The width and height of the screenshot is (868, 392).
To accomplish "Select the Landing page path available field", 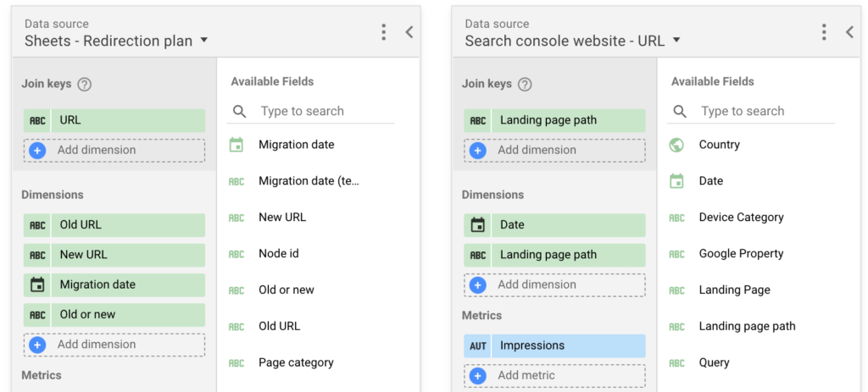I will [748, 326].
